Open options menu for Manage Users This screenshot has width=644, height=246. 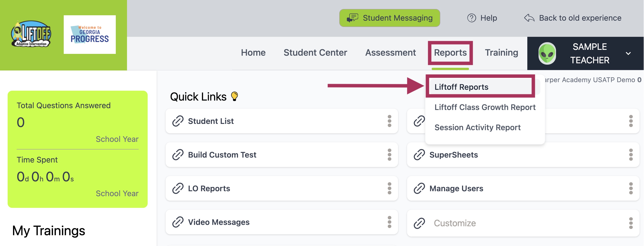point(631,189)
